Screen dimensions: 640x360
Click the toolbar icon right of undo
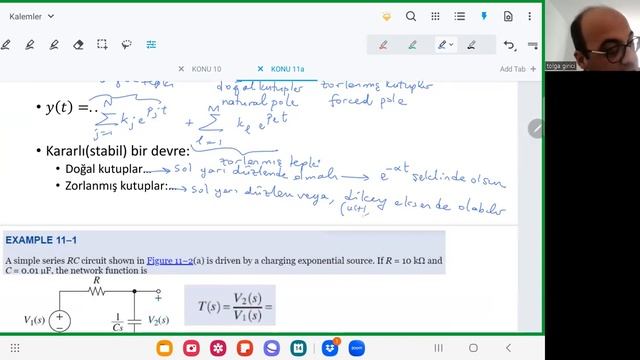tap(533, 45)
